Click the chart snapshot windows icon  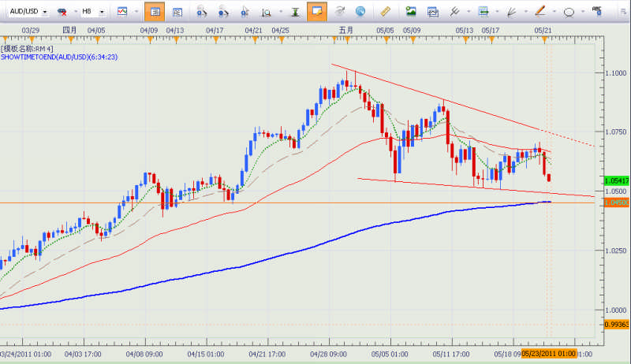[432, 12]
